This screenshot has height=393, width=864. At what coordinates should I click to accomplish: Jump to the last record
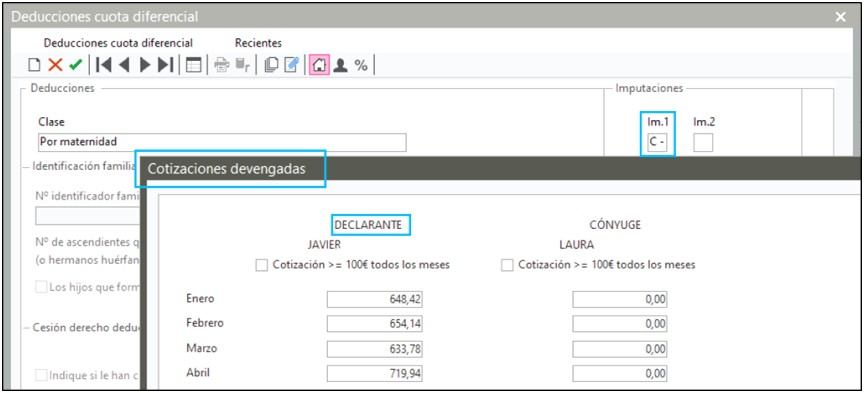(165, 65)
